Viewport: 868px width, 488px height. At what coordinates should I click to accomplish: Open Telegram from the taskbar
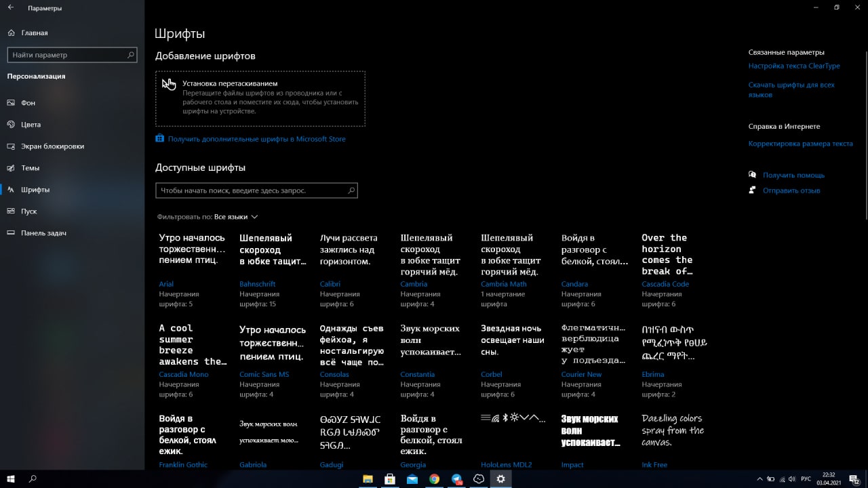coord(456,479)
